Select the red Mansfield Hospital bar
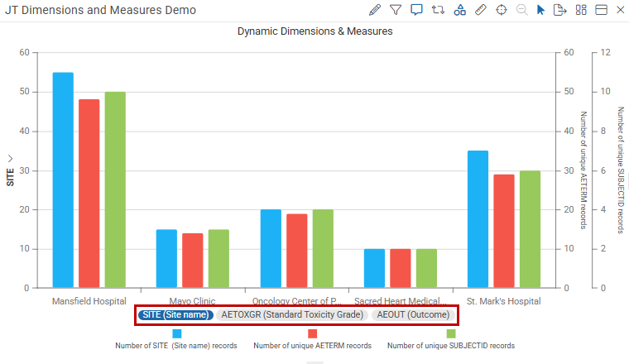This screenshot has width=629, height=364. point(89,194)
